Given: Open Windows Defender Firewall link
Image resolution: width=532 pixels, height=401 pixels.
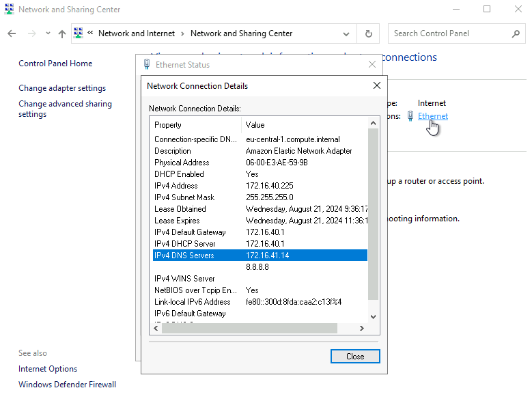Looking at the screenshot, I should tap(67, 385).
